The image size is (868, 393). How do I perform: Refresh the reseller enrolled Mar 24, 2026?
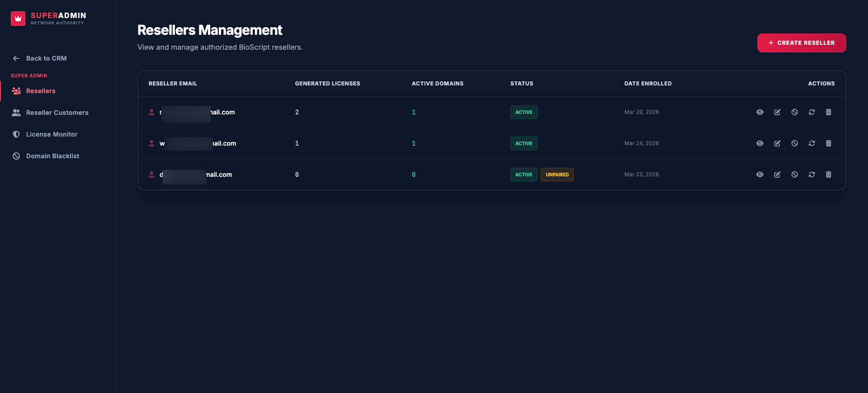pos(811,143)
